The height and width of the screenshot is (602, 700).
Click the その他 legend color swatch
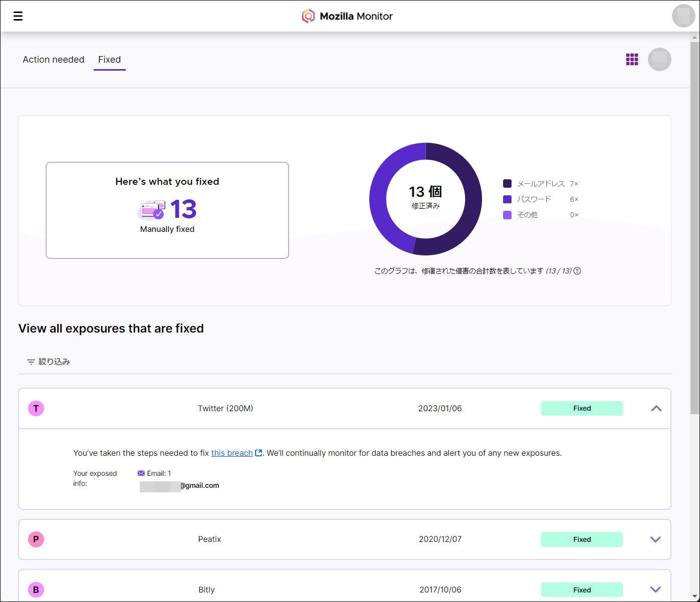click(507, 215)
